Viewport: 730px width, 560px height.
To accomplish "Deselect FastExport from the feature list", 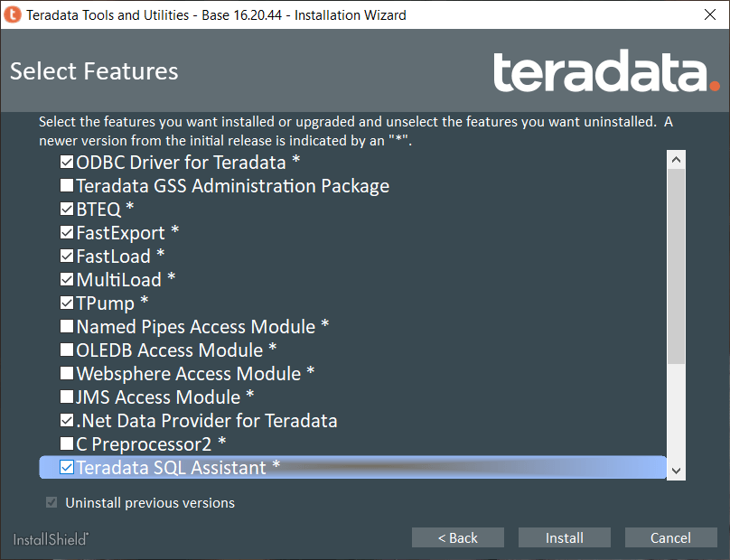I will [67, 232].
